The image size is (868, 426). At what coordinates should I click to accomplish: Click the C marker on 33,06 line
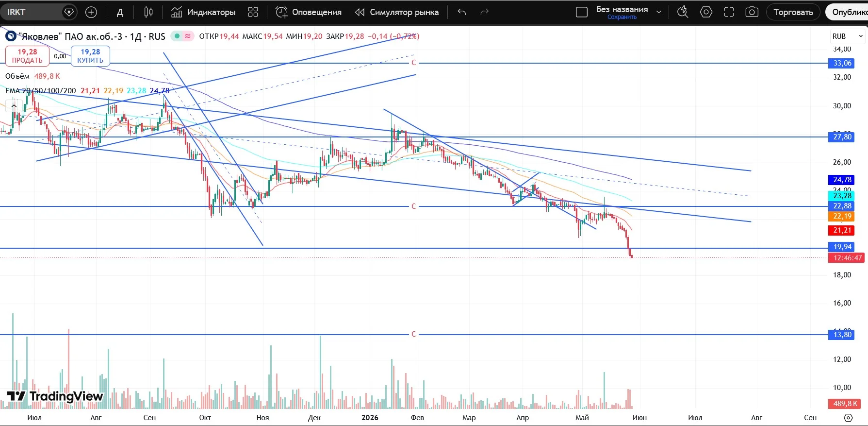[414, 63]
